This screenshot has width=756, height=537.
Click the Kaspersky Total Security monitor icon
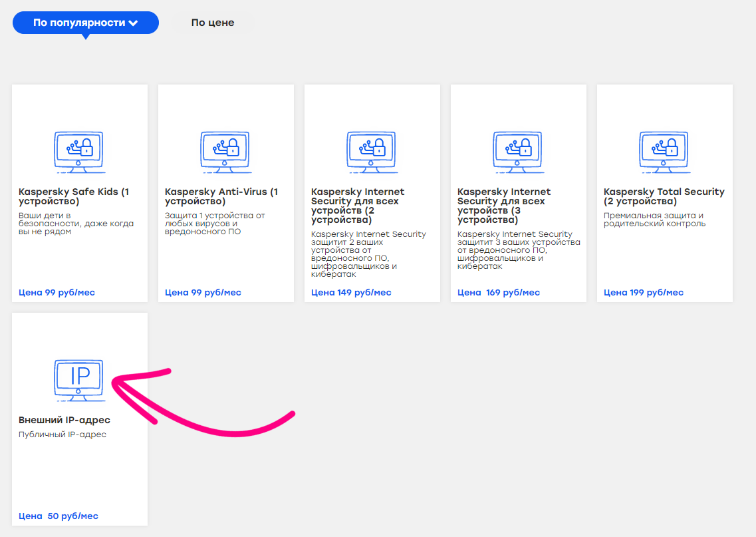click(x=664, y=152)
